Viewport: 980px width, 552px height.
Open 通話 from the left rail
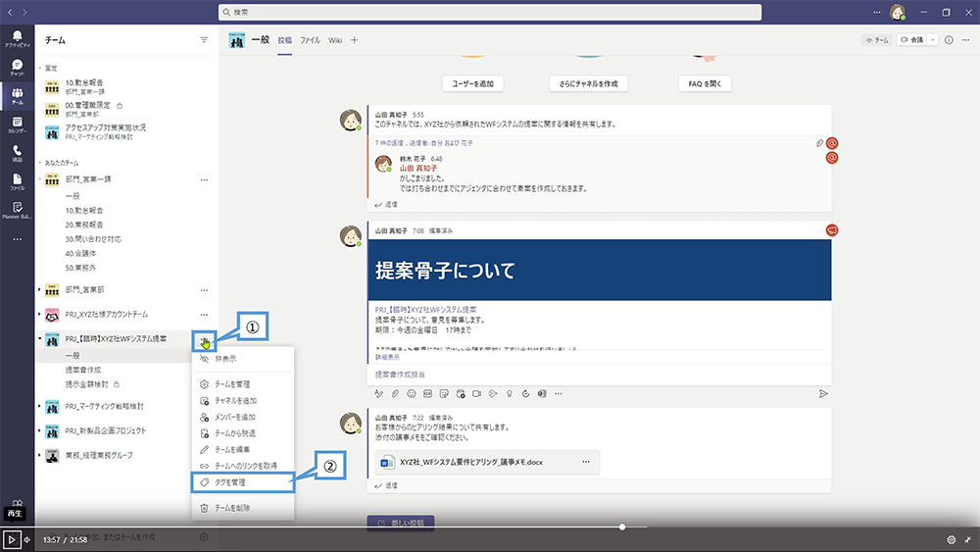tap(17, 153)
